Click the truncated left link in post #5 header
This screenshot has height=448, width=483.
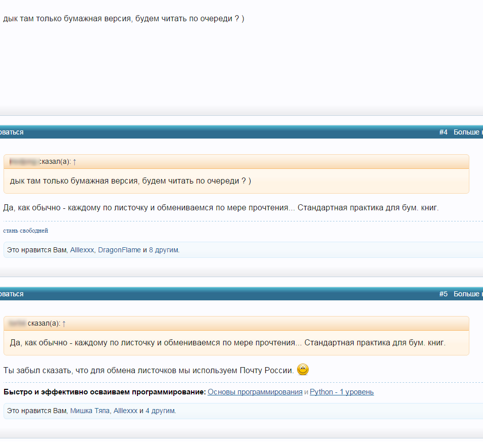click(12, 294)
